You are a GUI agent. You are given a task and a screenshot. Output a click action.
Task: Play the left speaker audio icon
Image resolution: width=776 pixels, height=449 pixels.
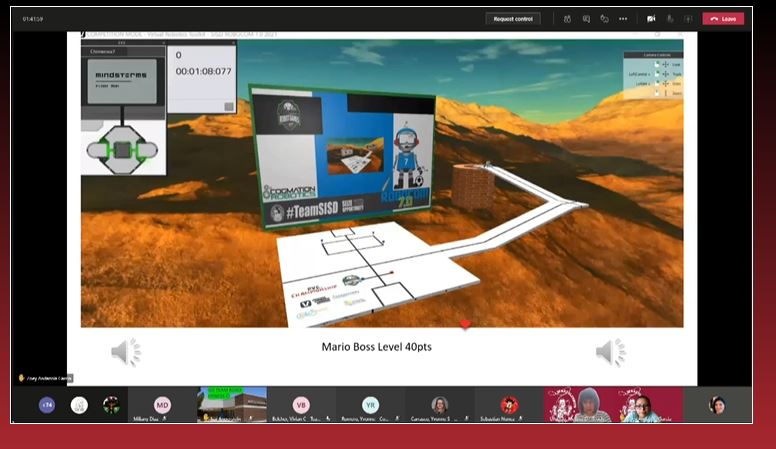[x=126, y=352]
